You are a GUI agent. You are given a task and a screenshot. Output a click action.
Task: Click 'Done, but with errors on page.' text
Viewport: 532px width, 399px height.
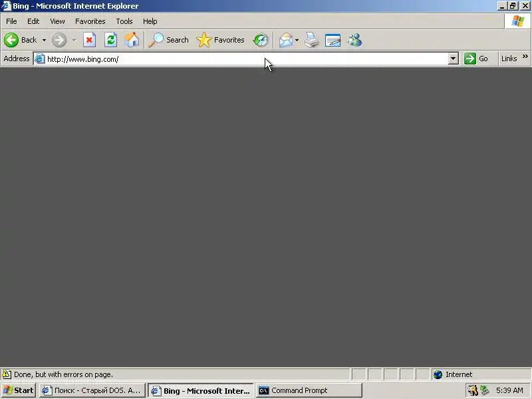[x=63, y=374]
